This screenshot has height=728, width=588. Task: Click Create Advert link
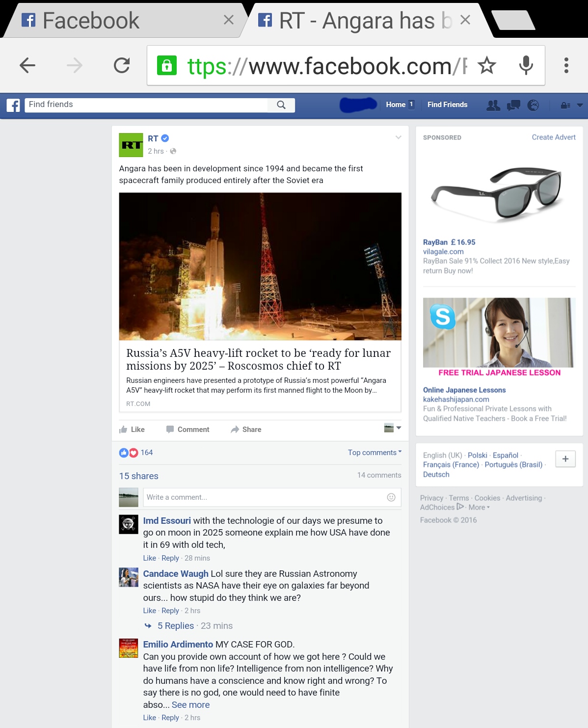554,137
